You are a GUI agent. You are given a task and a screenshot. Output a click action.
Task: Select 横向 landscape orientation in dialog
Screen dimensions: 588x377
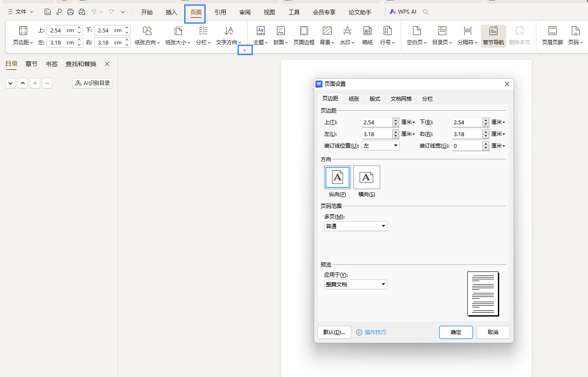click(367, 177)
